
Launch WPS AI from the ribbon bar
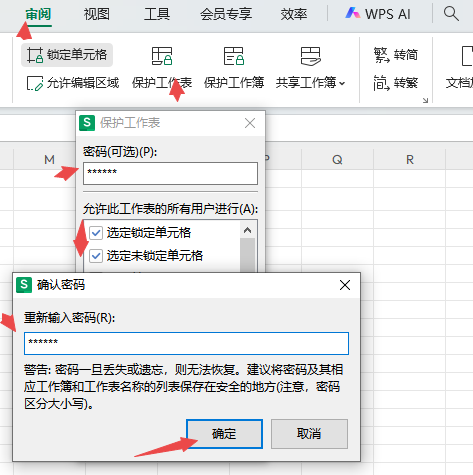point(378,14)
